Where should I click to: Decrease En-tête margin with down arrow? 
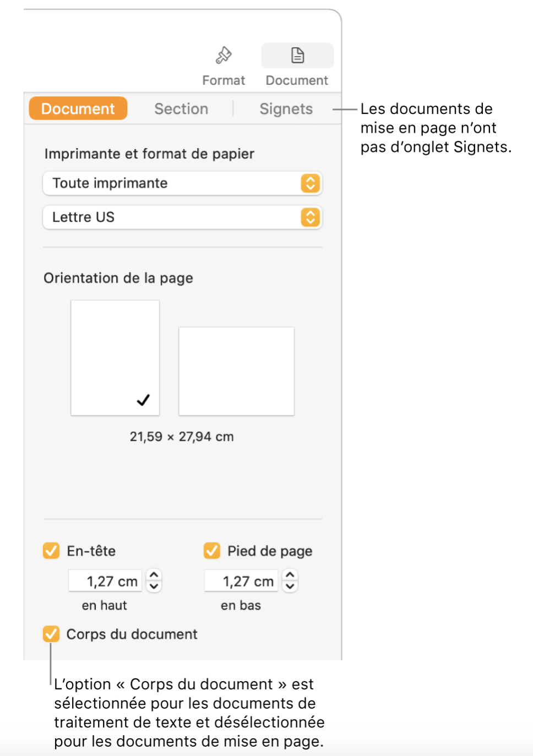coord(154,587)
